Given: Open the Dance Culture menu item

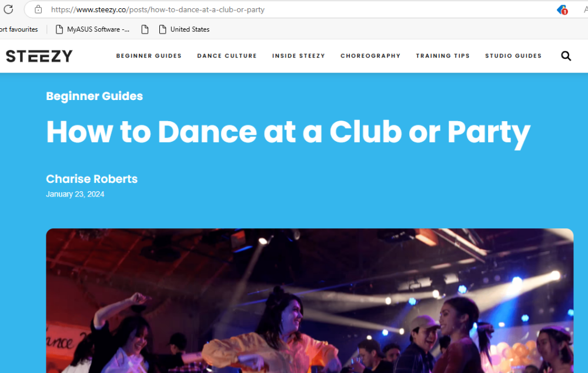Looking at the screenshot, I should point(227,56).
